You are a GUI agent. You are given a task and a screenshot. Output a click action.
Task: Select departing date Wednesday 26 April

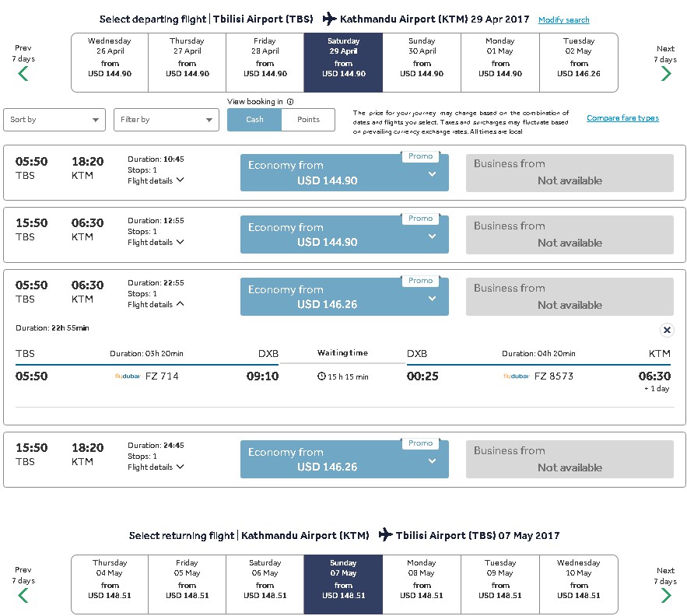click(110, 63)
